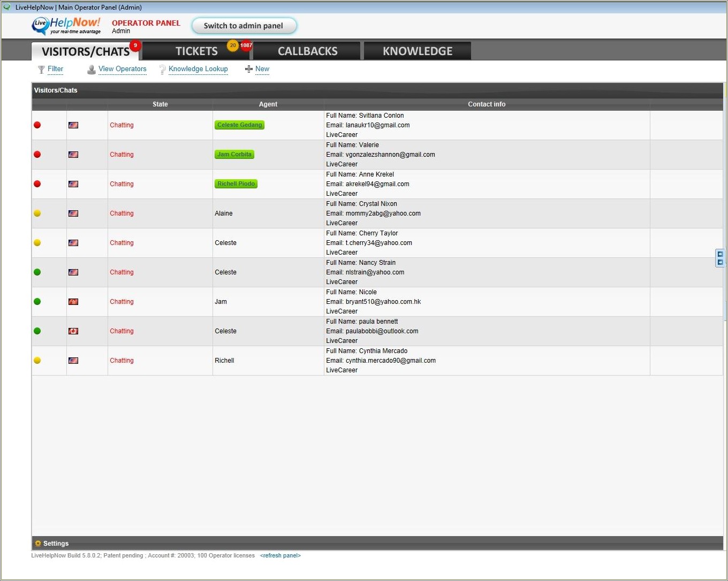Click the 1087 tickets red badge
Screen dimensions: 728x581
(x=246, y=45)
